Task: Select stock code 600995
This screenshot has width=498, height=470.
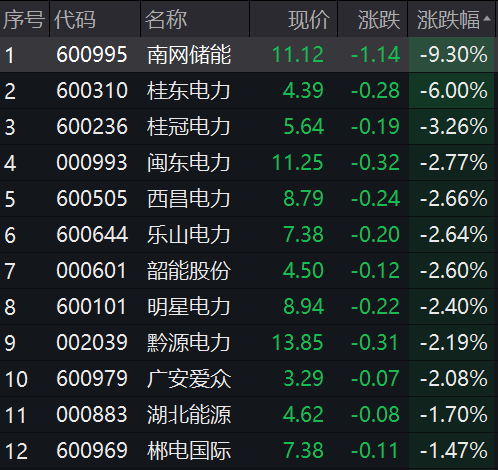Action: coord(92,54)
